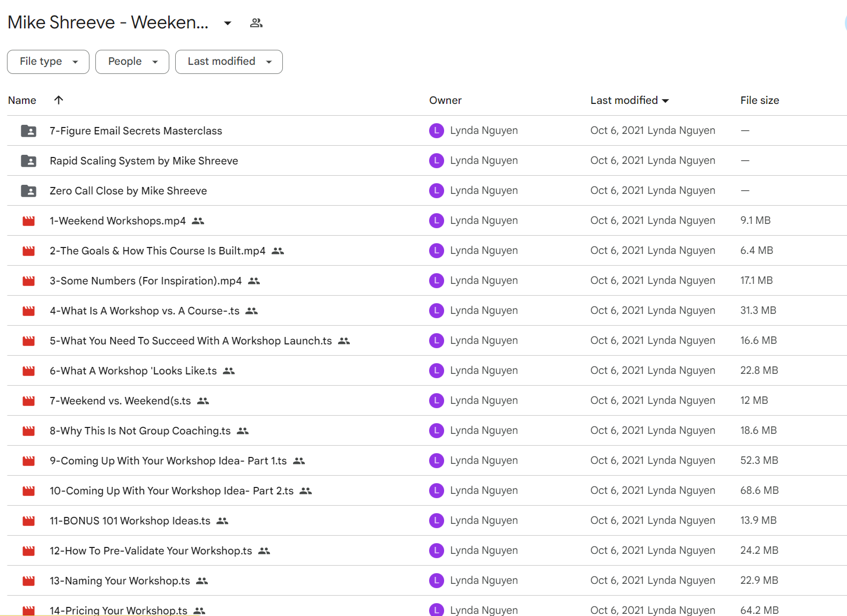Select file 12-How To Pre-Validate Your Workshop.ts
This screenshot has width=847, height=616.
151,551
